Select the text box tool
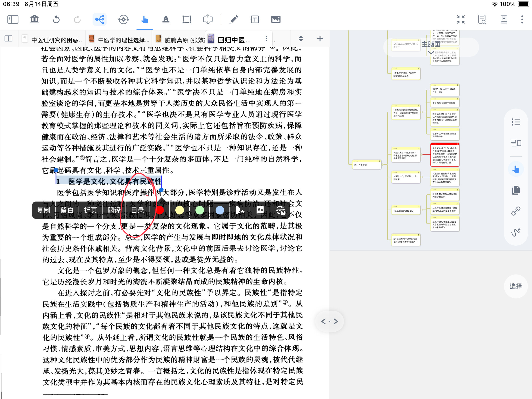532x399 pixels. tap(255, 19)
